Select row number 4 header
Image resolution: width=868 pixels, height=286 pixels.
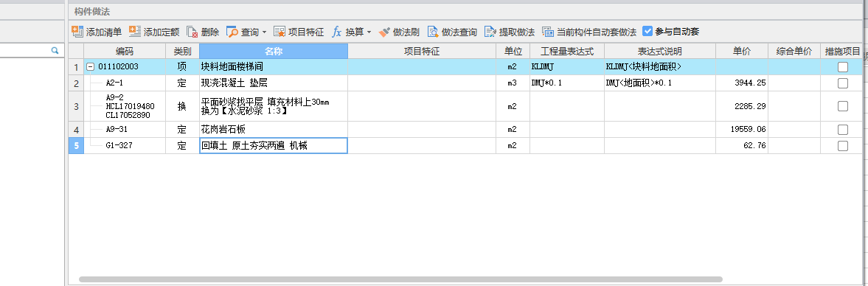[x=77, y=130]
